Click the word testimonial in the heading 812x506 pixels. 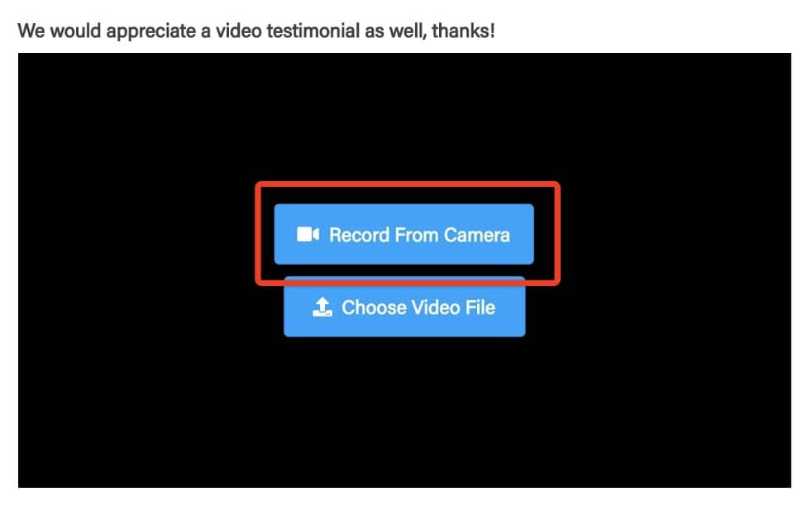click(x=313, y=31)
